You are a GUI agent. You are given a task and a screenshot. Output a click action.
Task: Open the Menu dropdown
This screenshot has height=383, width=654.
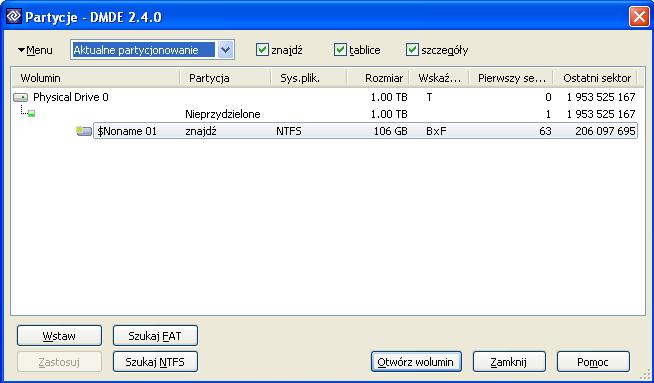click(35, 50)
